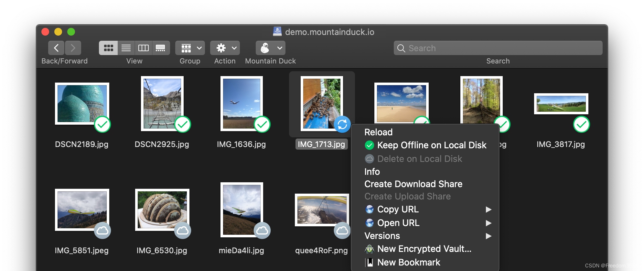Viewport: 644px width, 271px height.
Task: Open the Group options dropdown
Action: [190, 48]
